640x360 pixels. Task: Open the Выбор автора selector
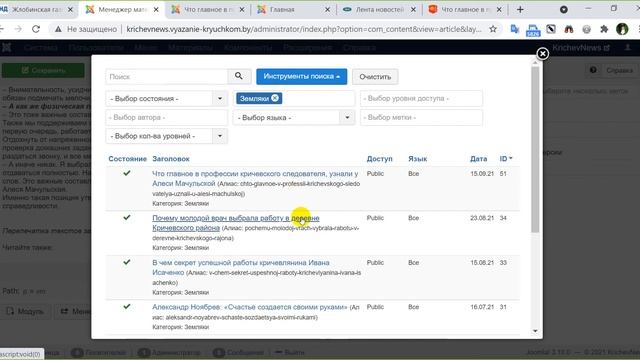click(x=166, y=118)
